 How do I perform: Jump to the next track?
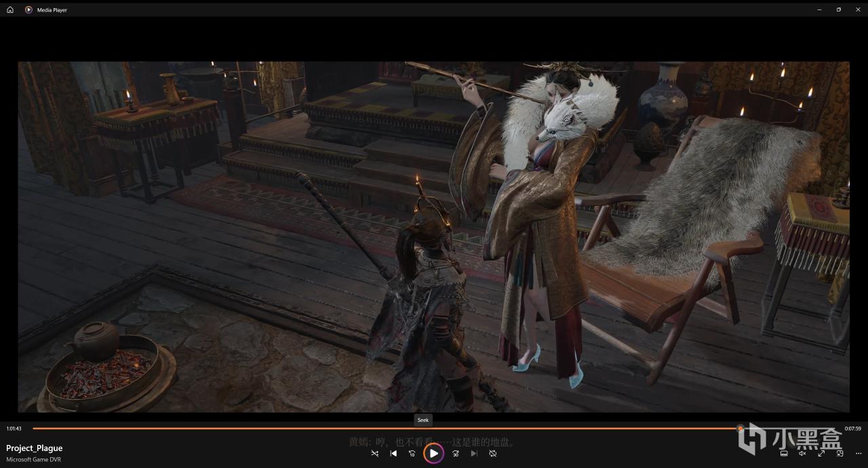tap(474, 453)
